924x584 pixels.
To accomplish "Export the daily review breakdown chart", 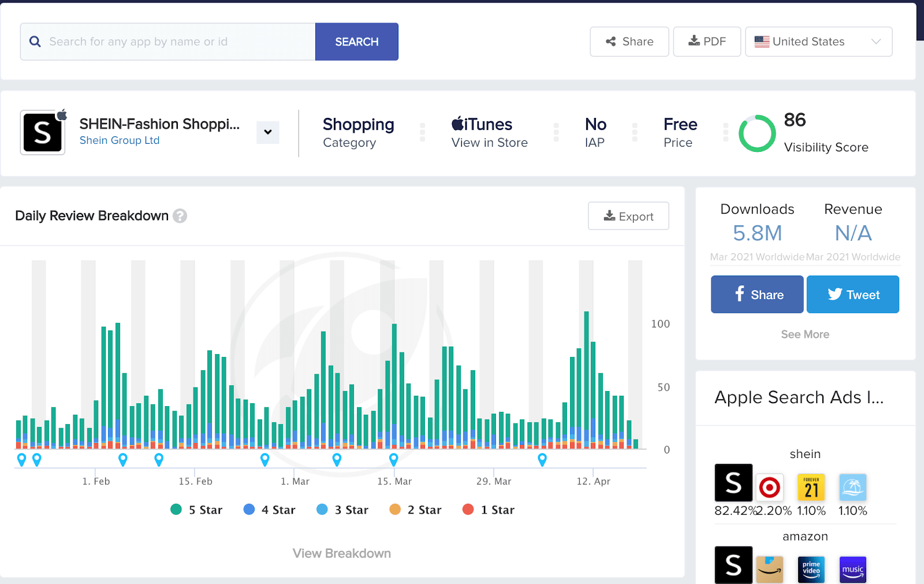I will (628, 216).
